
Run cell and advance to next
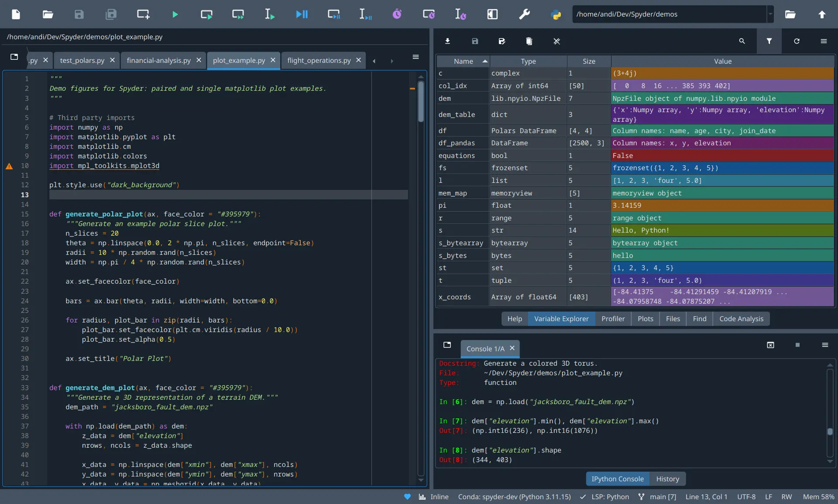(x=238, y=14)
